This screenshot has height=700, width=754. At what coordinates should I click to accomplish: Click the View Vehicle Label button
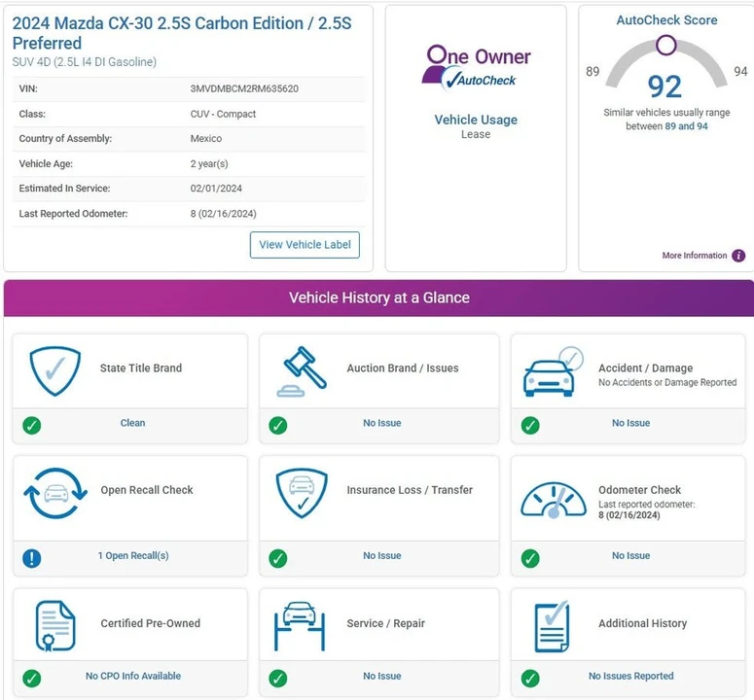[305, 245]
